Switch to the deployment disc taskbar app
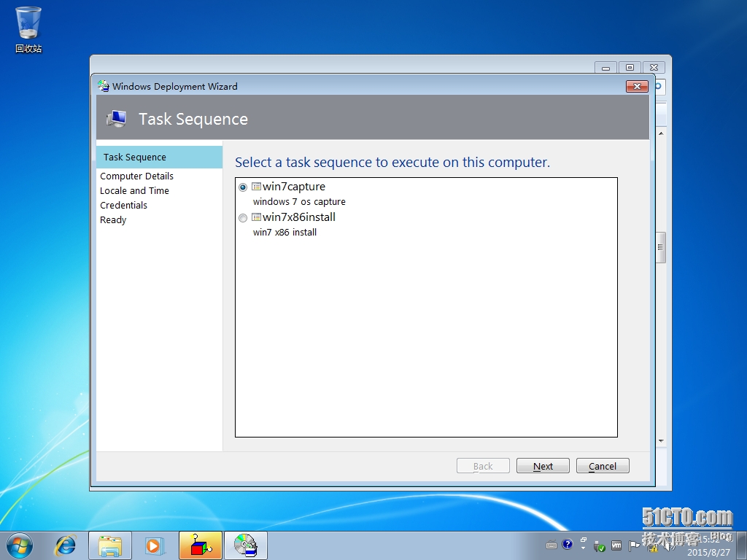This screenshot has height=560, width=747. tap(246, 545)
